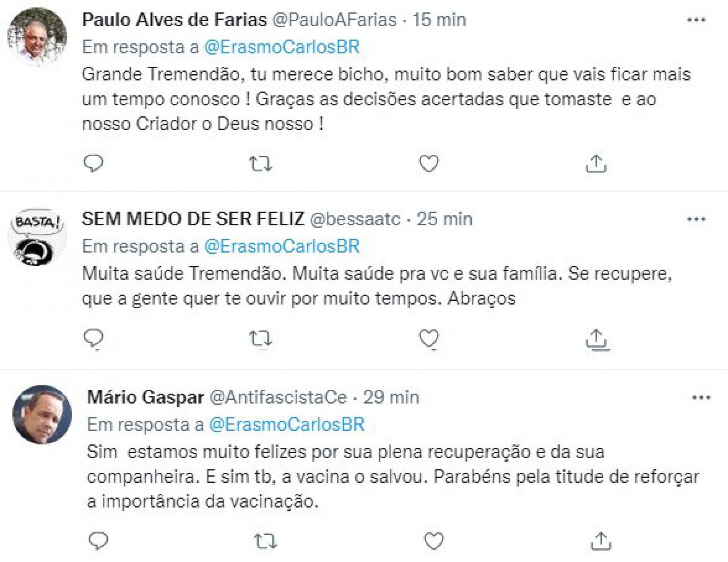View Mário Gaspar's profile picture
Image resolution: width=728 pixels, height=562 pixels.
coord(42,414)
